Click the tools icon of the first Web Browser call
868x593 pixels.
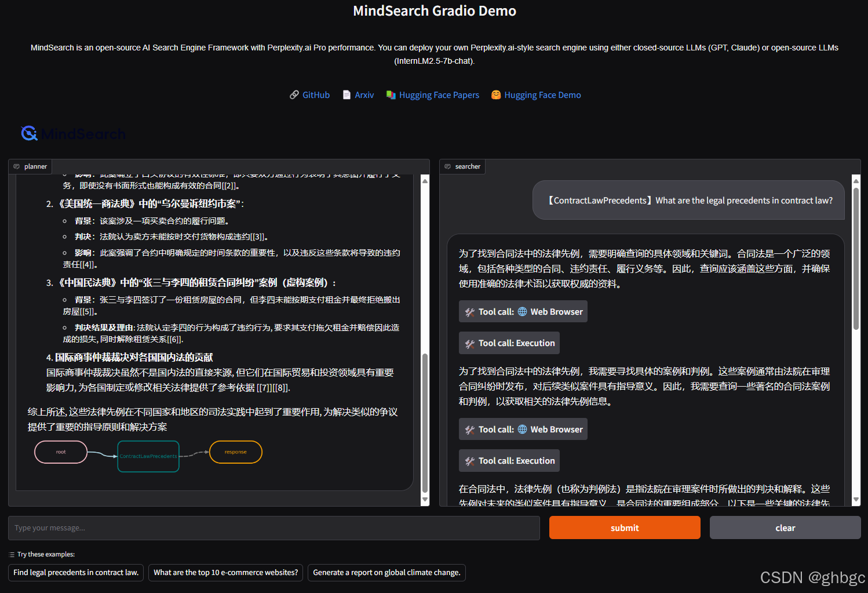coord(470,312)
